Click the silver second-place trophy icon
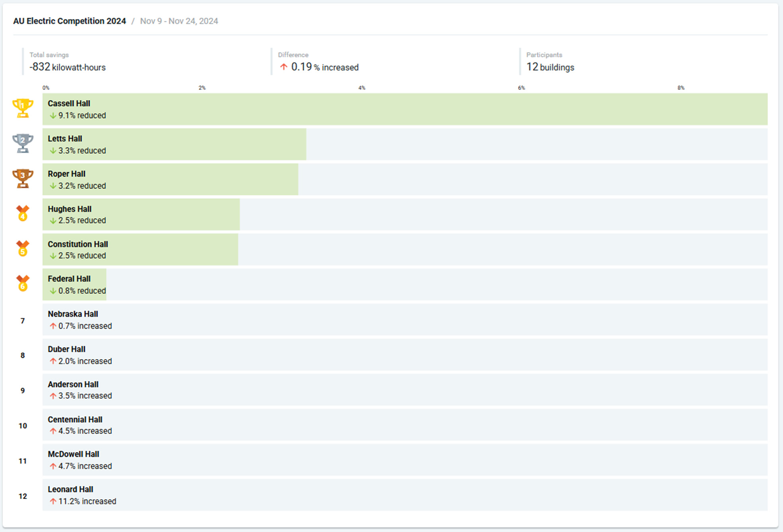 coord(23,143)
